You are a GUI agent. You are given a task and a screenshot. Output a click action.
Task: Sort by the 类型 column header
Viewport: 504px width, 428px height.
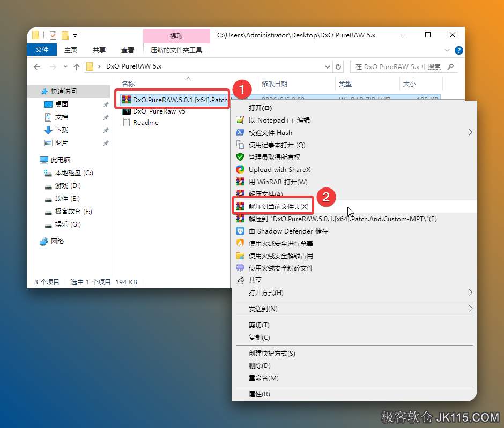point(345,84)
